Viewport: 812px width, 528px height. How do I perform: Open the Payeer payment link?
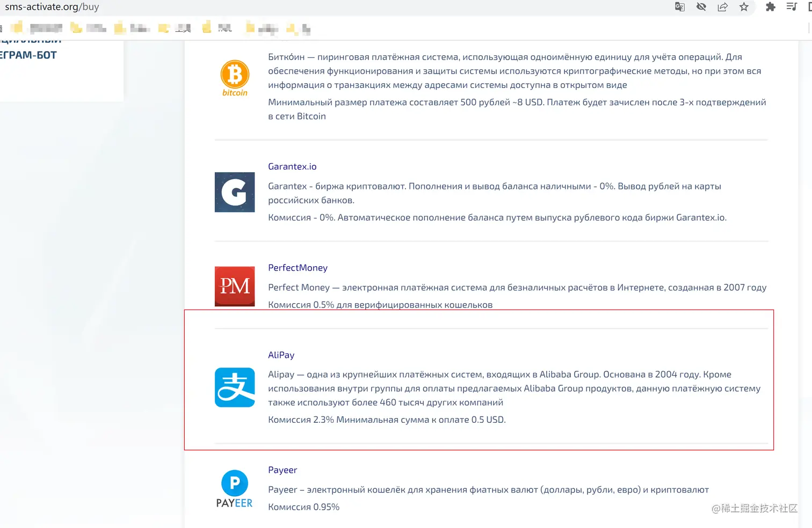pos(282,470)
